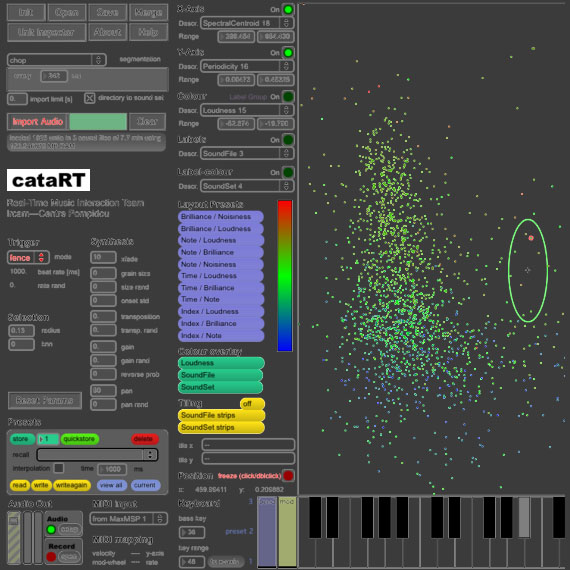Viewport: 570px width, 570px height.
Task: Select the Note / Noisiness layout preset
Action: point(221,264)
